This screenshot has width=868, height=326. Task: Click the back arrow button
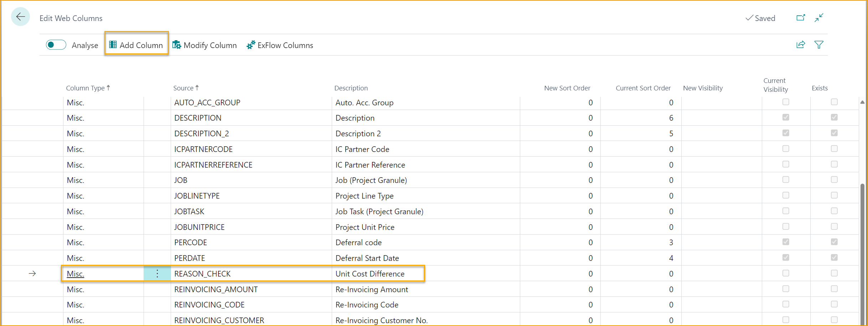click(20, 17)
